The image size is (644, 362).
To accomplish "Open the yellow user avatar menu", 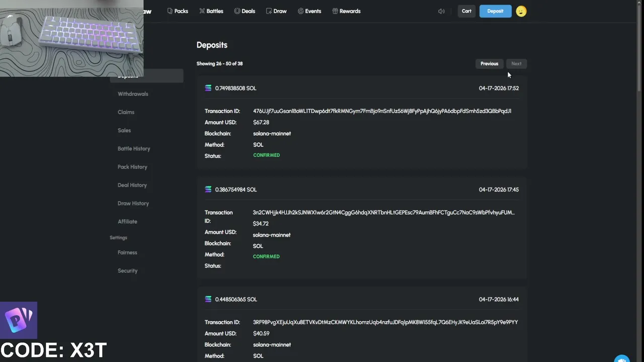I will [x=521, y=11].
